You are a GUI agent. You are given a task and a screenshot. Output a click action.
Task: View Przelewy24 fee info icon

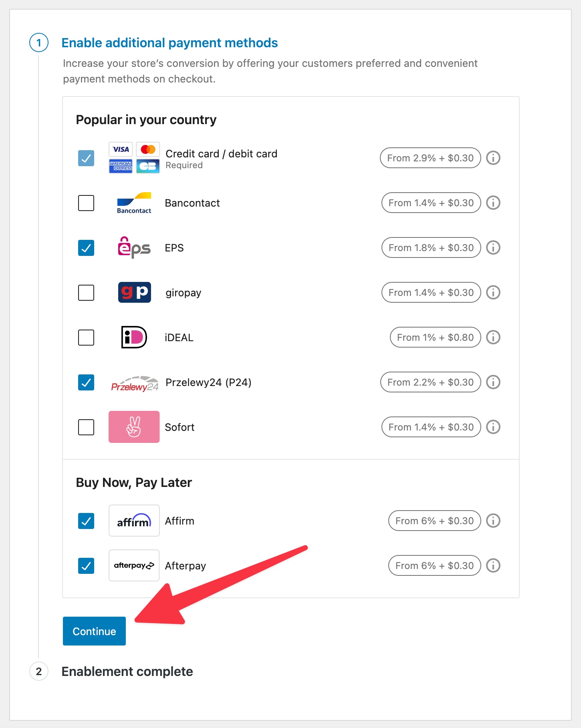[x=493, y=382]
